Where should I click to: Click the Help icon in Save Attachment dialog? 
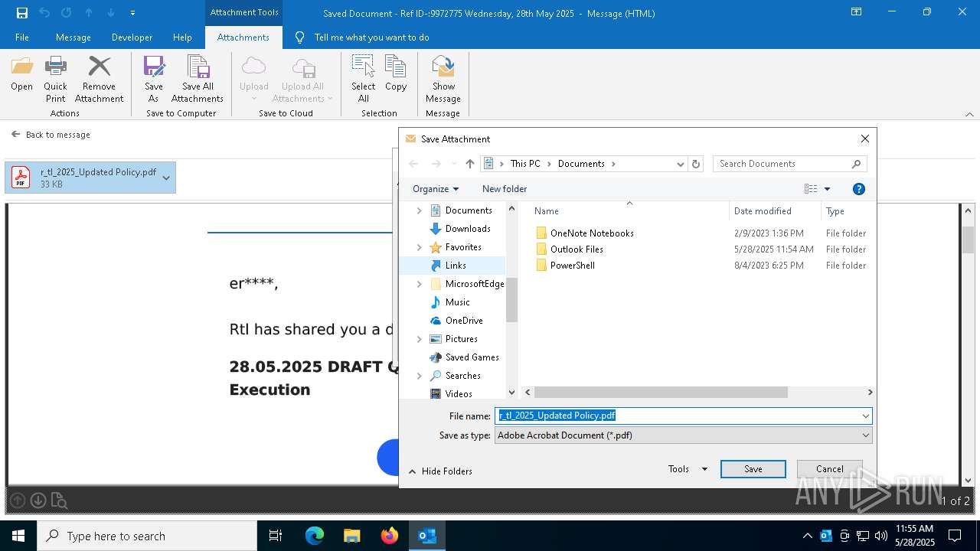point(859,189)
